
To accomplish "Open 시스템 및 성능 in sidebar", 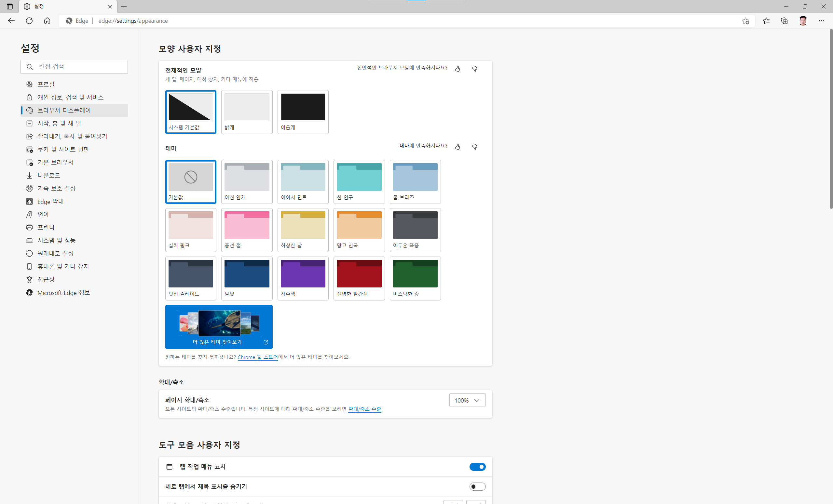I will tap(57, 240).
